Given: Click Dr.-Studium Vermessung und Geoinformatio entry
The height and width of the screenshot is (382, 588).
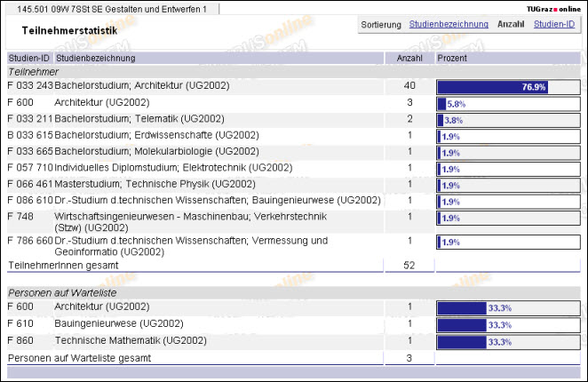Looking at the screenshot, I should [x=191, y=246].
